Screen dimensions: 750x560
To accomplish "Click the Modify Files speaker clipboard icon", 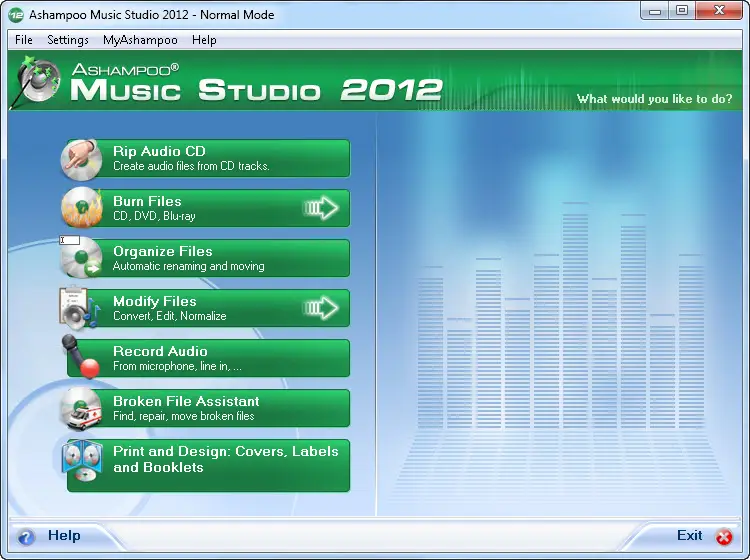I will click(80, 307).
